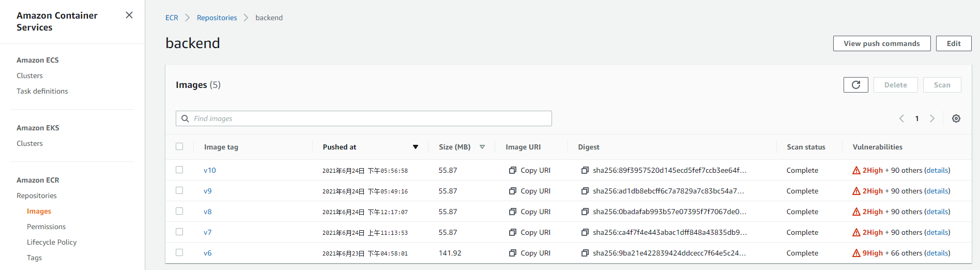View vulnerability details for v8
980x270 pixels.
click(x=937, y=212)
